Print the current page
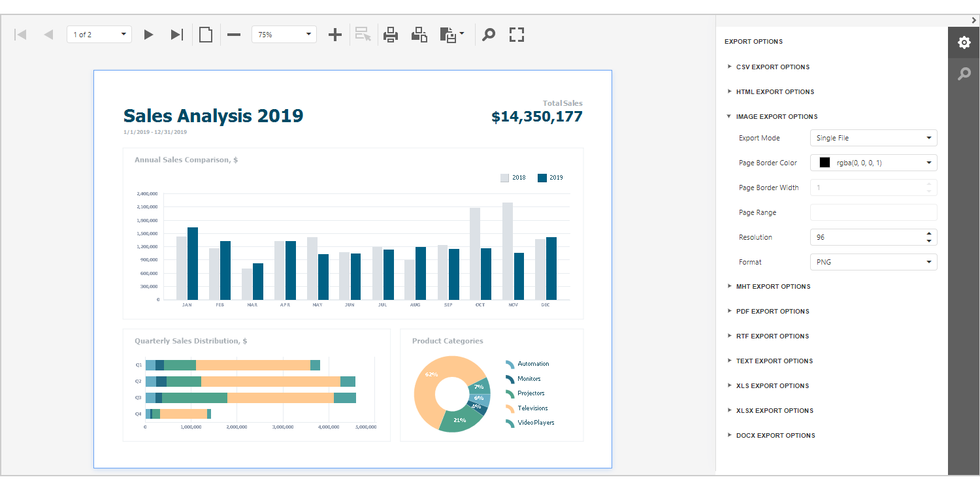 pyautogui.click(x=419, y=34)
